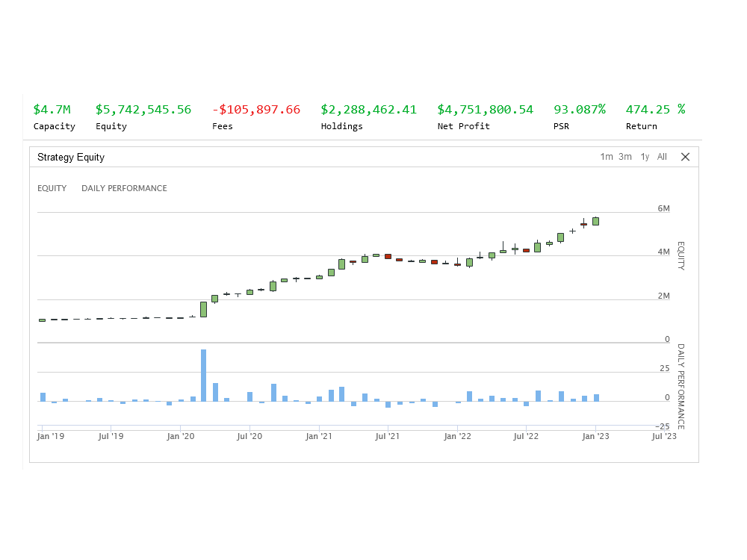Click the Net Profit statistic

pos(485,109)
